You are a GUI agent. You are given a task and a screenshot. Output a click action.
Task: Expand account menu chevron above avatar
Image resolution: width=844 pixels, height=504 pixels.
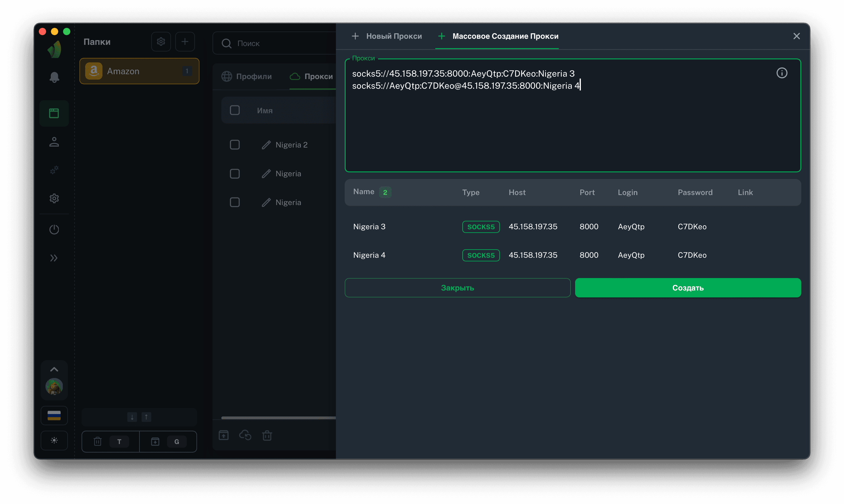point(54,369)
